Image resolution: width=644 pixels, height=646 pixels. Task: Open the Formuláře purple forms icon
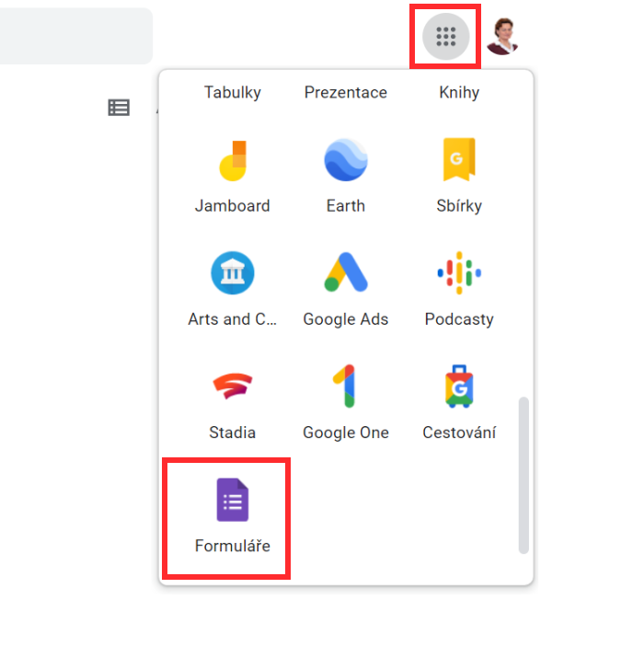point(233,500)
